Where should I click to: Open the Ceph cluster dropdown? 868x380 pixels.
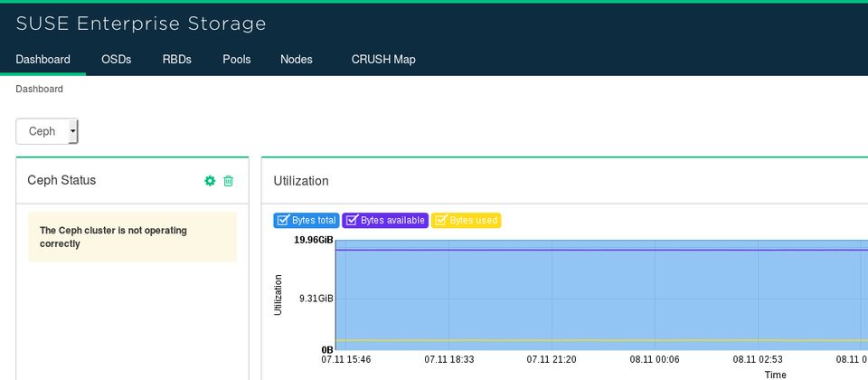tap(47, 131)
